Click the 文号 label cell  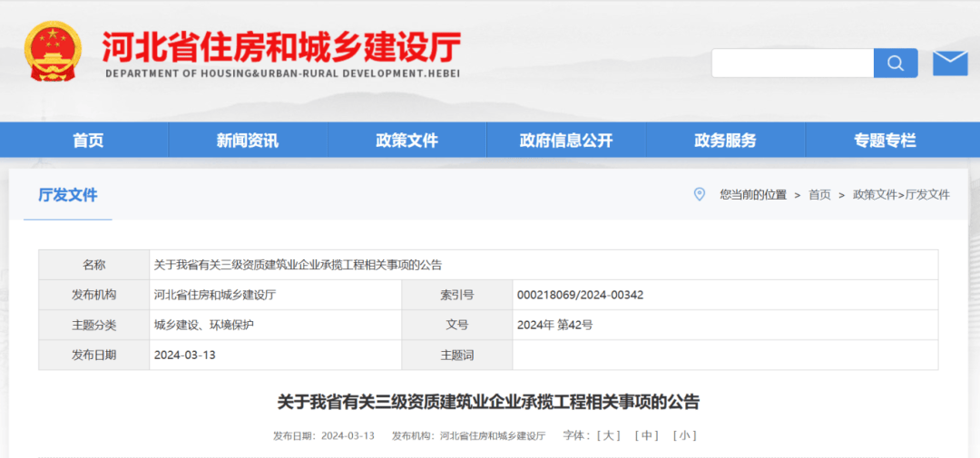(x=456, y=325)
